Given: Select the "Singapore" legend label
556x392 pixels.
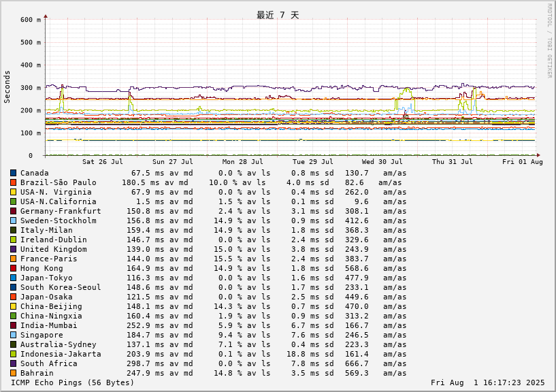Looking at the screenshot, I should (x=42, y=336).
